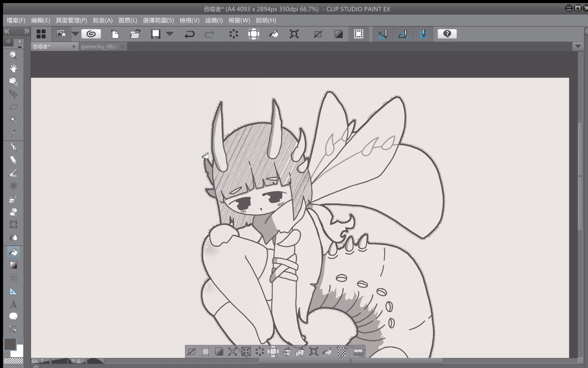588x368 pixels.
Task: Select the Decoration tool
Action: pyautogui.click(x=13, y=186)
